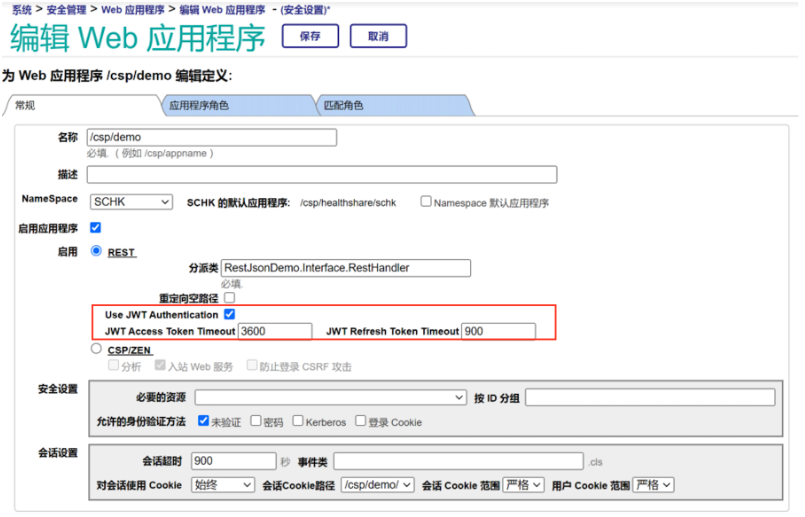Enable the Kerberos authentication checkbox
Image resolution: width=805 pixels, height=517 pixels.
[298, 421]
